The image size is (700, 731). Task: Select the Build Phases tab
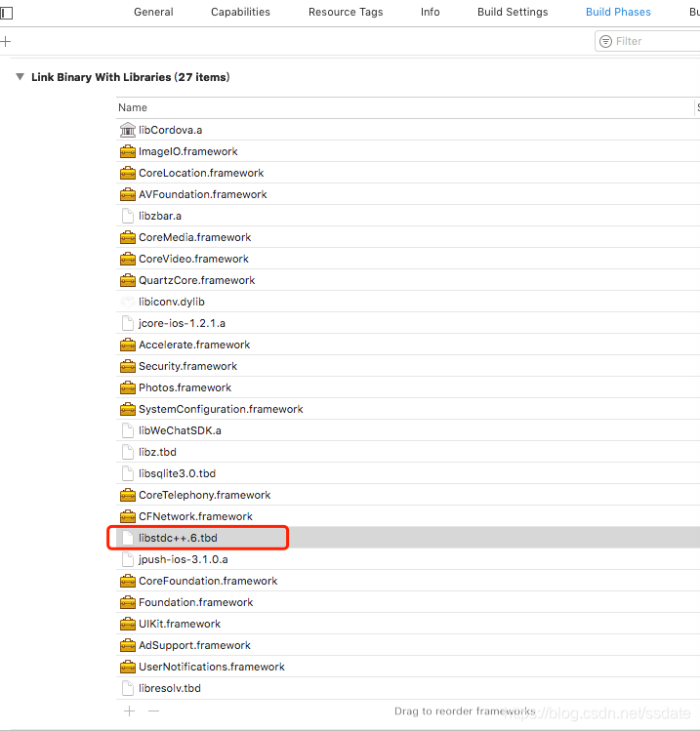(618, 12)
